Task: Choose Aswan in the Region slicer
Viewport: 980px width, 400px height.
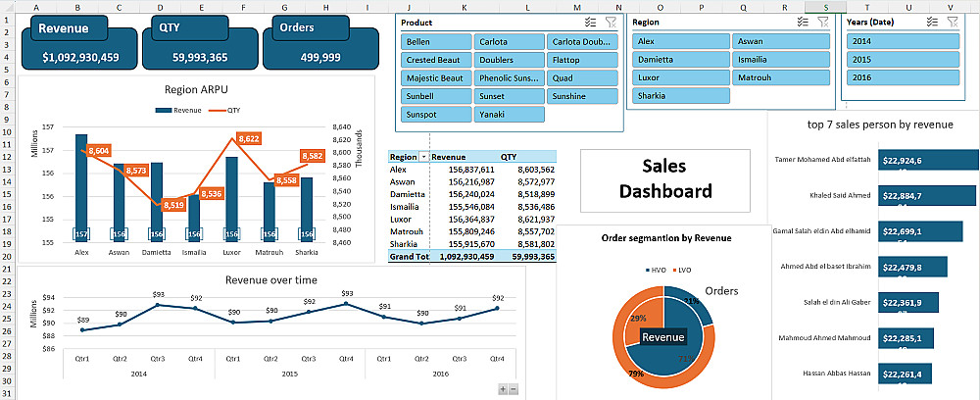Action: coord(781,41)
